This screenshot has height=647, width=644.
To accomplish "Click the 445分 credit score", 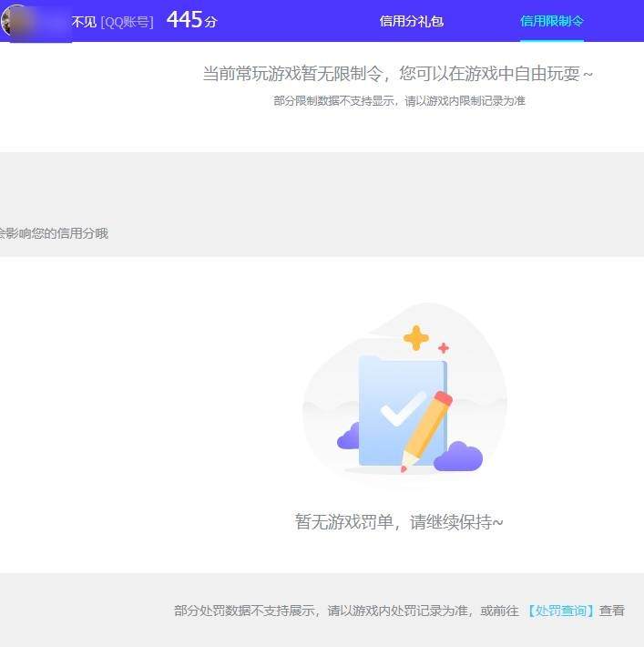I will click(192, 20).
